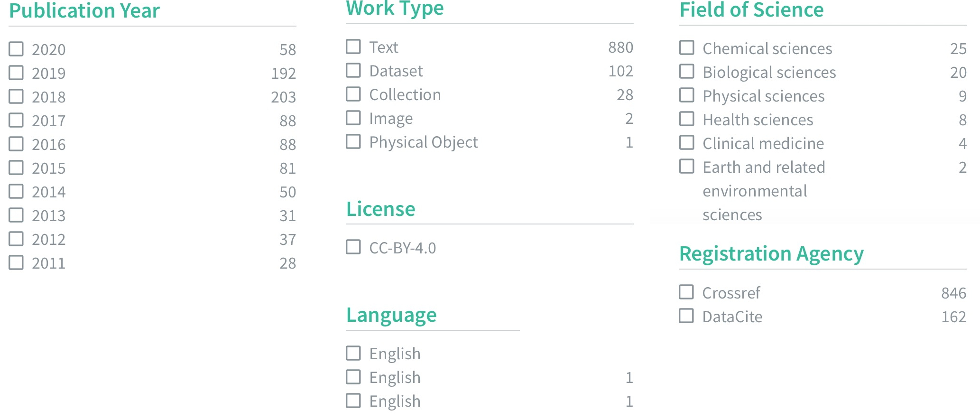Tick the 2011 publication year box

click(x=16, y=262)
